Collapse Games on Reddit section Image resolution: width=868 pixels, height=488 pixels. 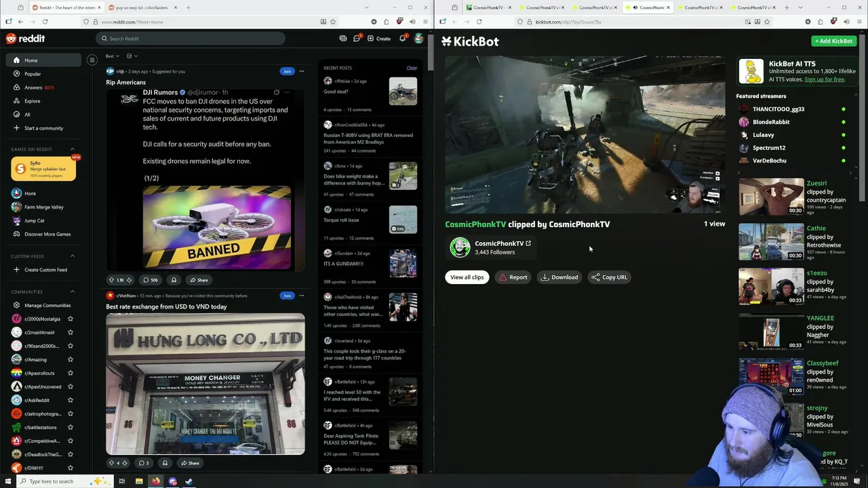[73, 149]
